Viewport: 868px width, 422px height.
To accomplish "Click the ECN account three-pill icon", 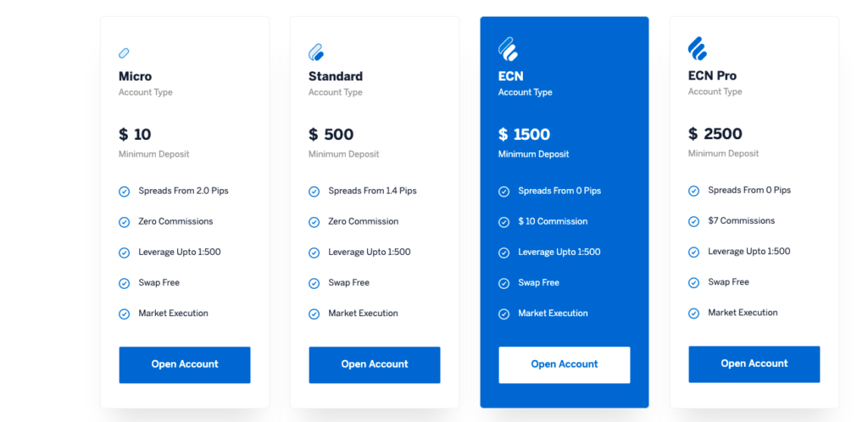I will pos(508,49).
